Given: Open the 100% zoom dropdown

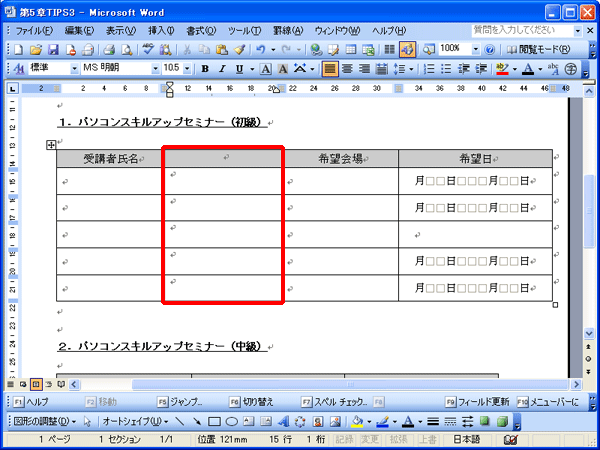Looking at the screenshot, I should click(x=476, y=49).
